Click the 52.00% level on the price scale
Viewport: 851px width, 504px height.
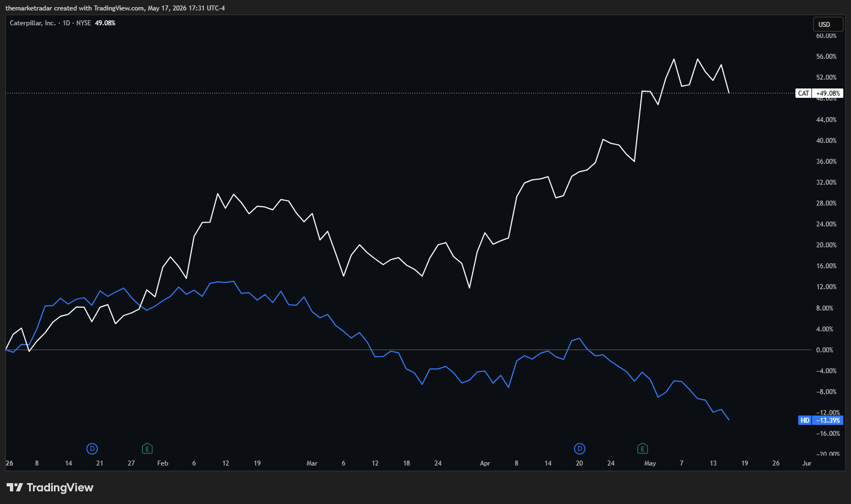tap(826, 77)
